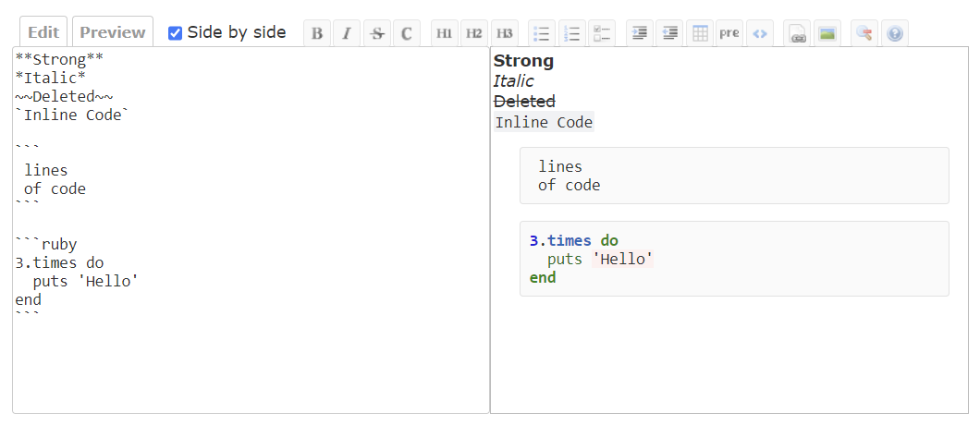Click struck-through 'Deleted' in preview
This screenshot has width=980, height=425.
click(x=524, y=102)
